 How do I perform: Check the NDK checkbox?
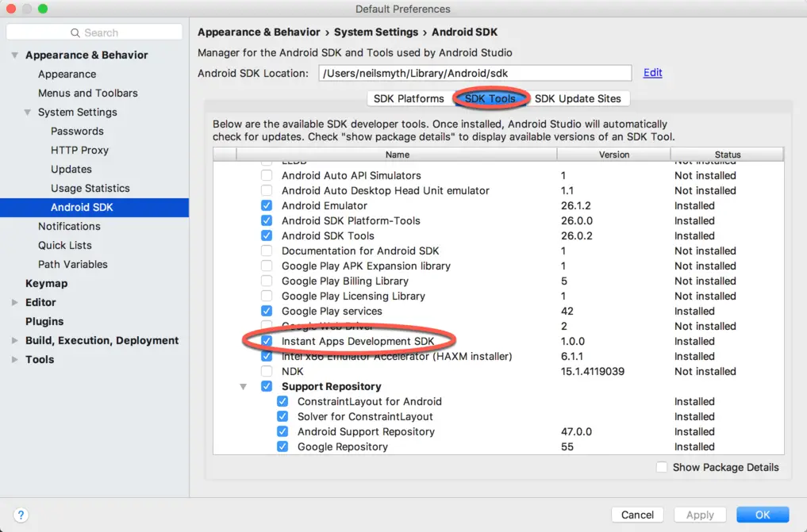pos(267,371)
